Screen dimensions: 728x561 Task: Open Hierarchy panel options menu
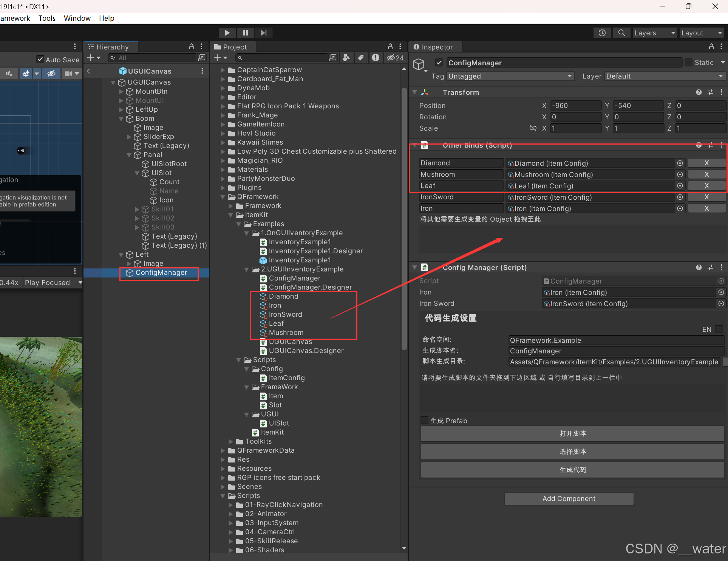202,46
